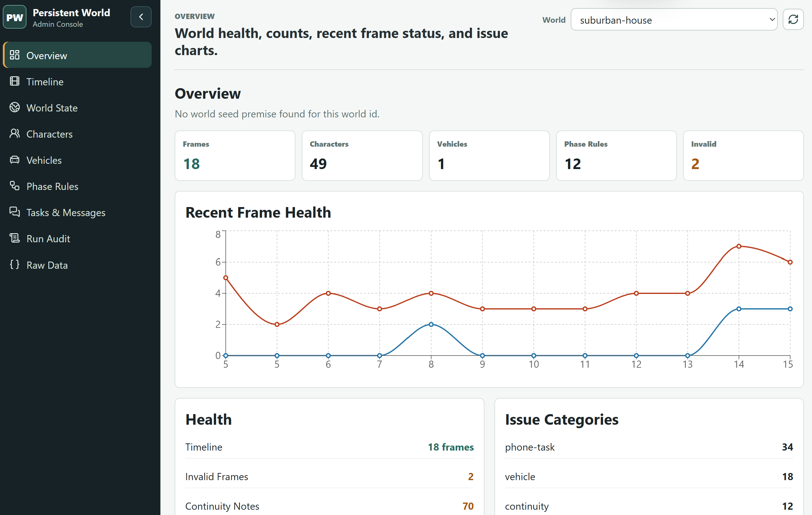Click the continuity issue category row

[649, 506]
